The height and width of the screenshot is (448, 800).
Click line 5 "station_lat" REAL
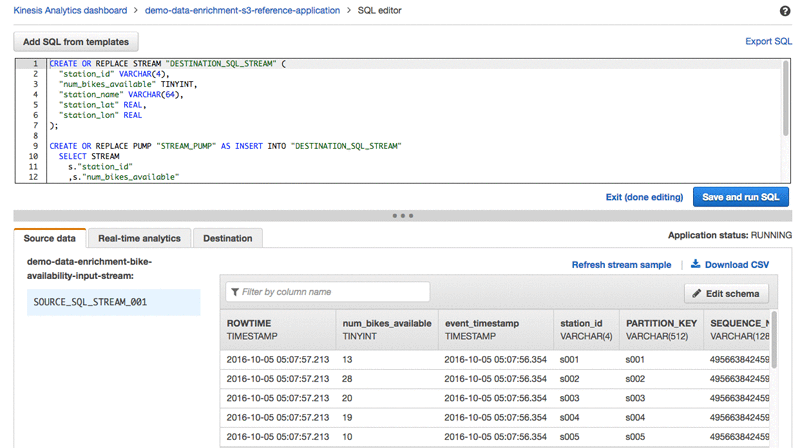pos(103,105)
